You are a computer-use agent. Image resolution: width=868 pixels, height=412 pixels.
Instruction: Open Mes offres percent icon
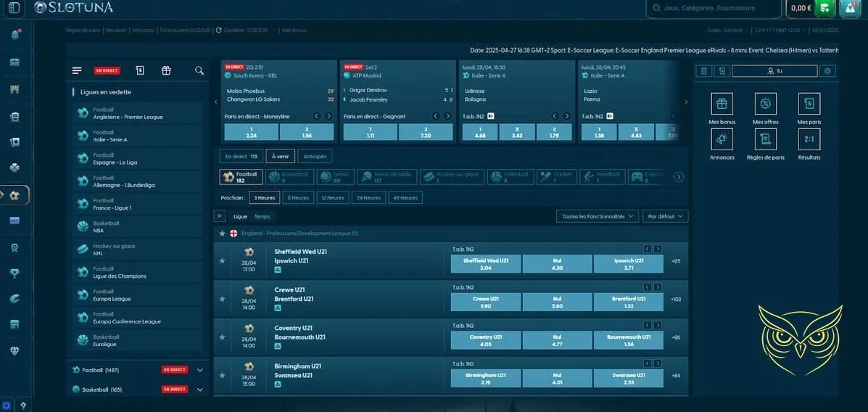[x=766, y=104]
